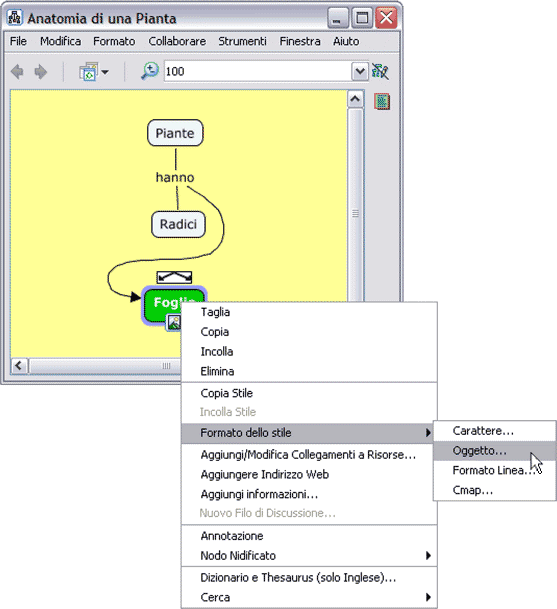
Task: Click the toolbar icon right of zoom field
Action: click(x=380, y=71)
